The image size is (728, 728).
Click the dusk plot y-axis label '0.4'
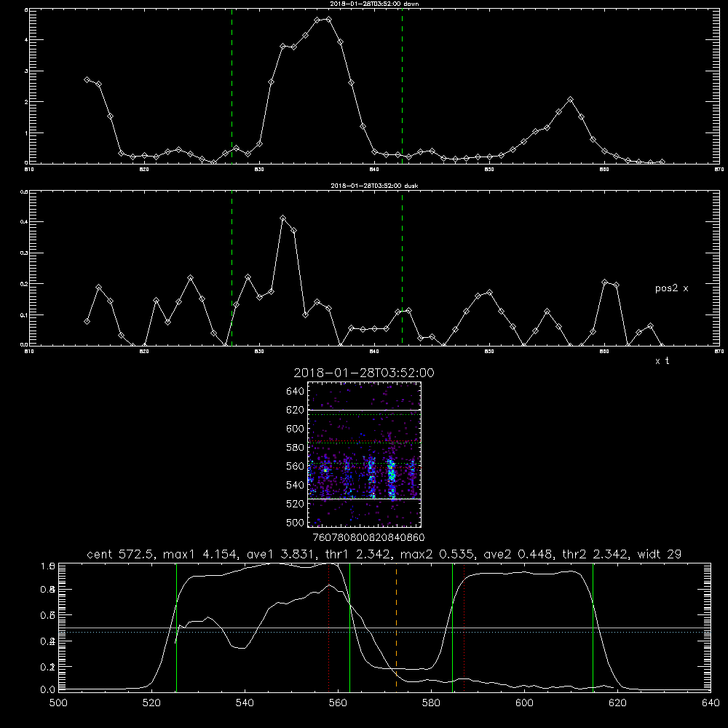[24, 222]
